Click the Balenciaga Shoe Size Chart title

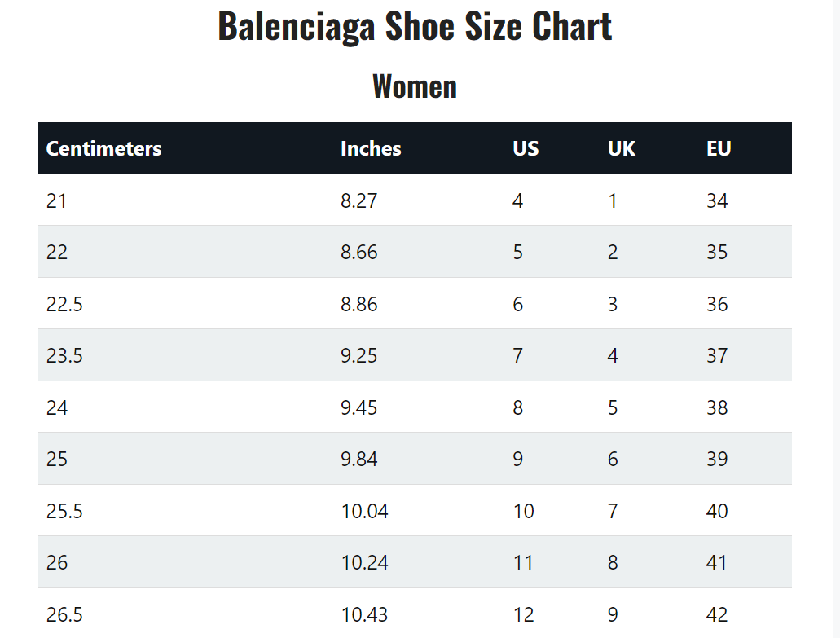tap(415, 26)
